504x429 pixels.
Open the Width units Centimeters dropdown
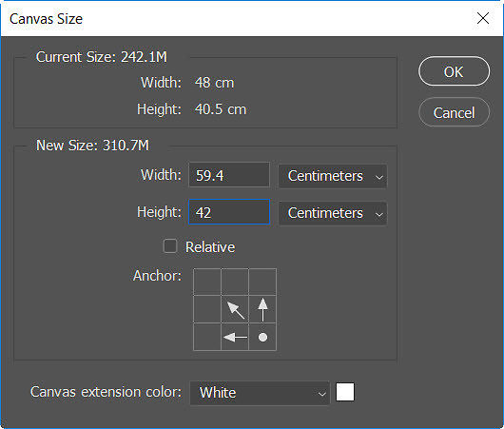pos(333,176)
